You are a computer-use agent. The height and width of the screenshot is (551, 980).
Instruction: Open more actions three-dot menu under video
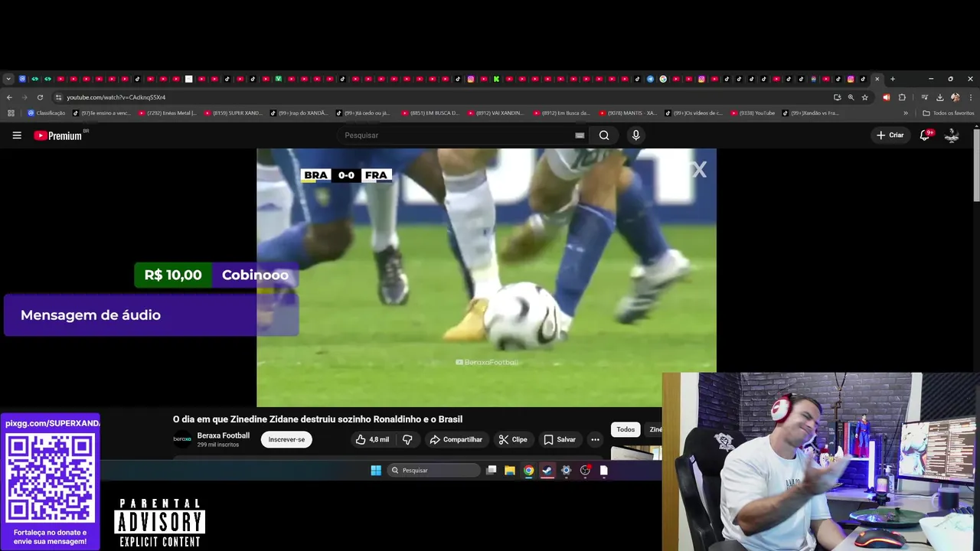tap(595, 439)
